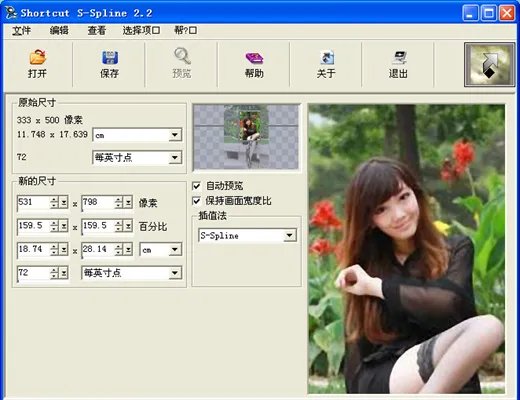Click the 159.5 width percentage field
520x400 pixels.
point(33,226)
